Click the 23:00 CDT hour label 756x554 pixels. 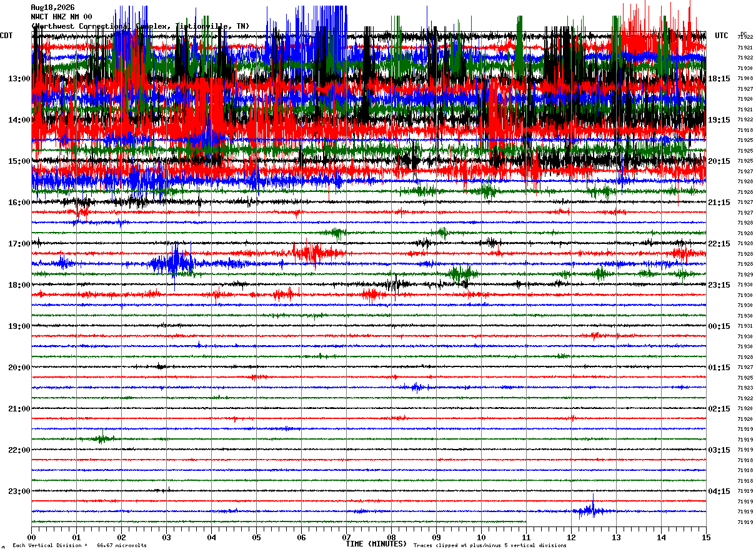pos(19,491)
